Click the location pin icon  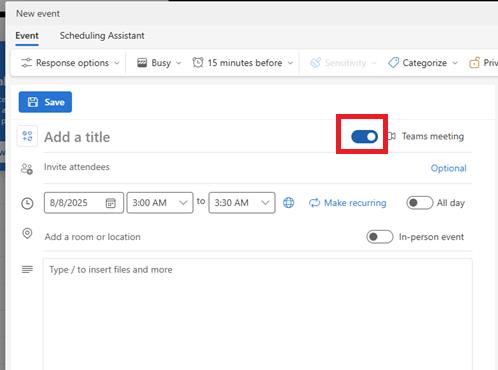[27, 233]
